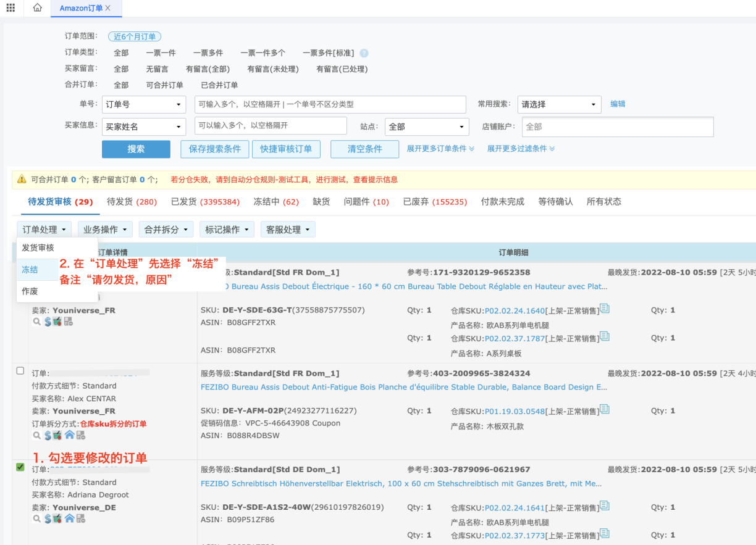Screen dimensions: 756x545
Task: Tick the checkbox for Alex CENTAR order
Action: click(20, 371)
